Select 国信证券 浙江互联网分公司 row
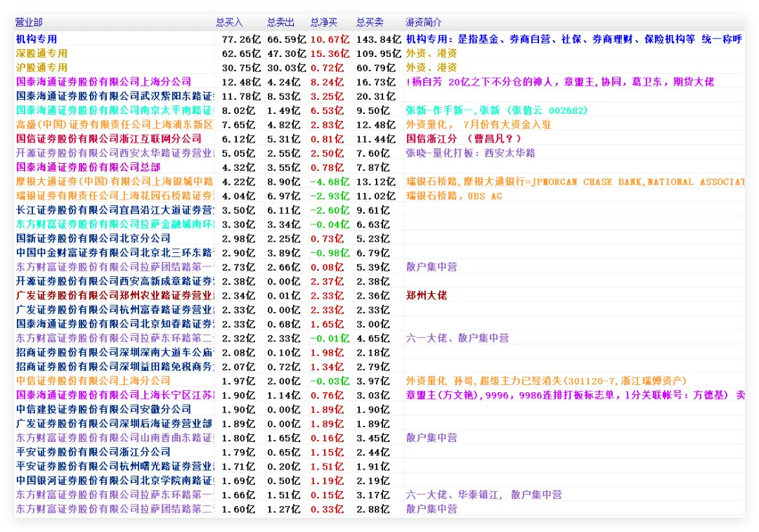The image size is (759, 532). [x=109, y=139]
